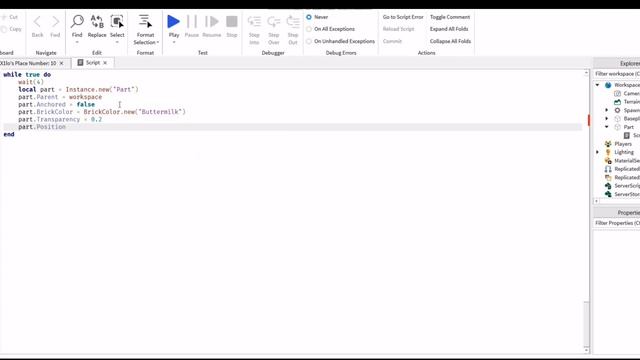640x360 pixels.
Task: Click in Filter workspace search field
Action: pos(617,74)
